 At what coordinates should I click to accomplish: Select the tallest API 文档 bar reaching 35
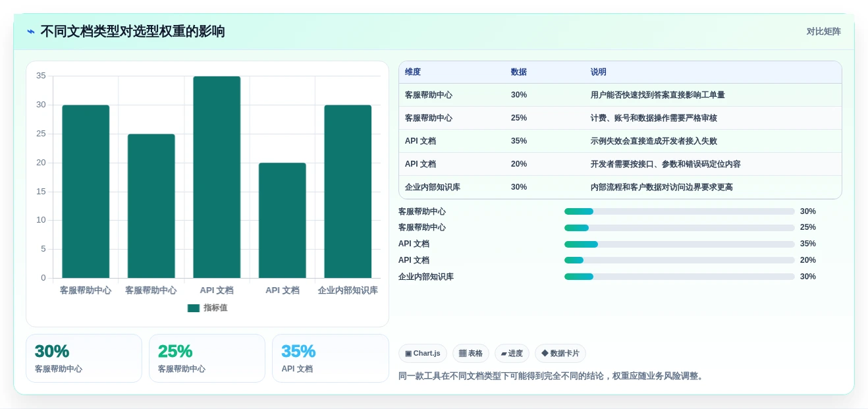pyautogui.click(x=217, y=177)
